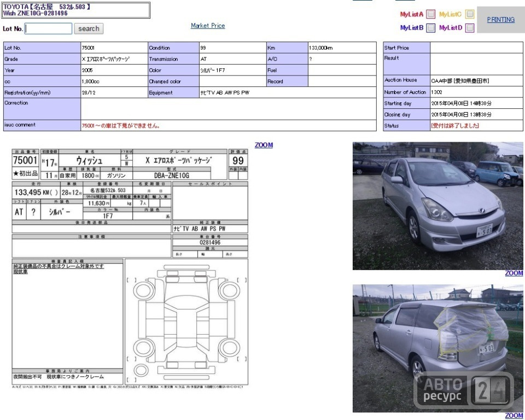Open the front view car photo
525x420 pixels.
click(437, 206)
